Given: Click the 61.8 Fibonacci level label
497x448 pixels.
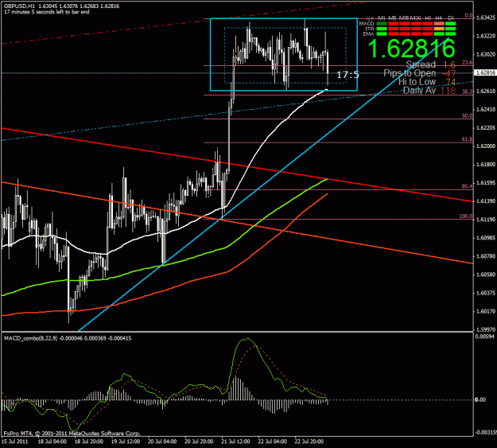Looking at the screenshot, I should click(x=468, y=139).
